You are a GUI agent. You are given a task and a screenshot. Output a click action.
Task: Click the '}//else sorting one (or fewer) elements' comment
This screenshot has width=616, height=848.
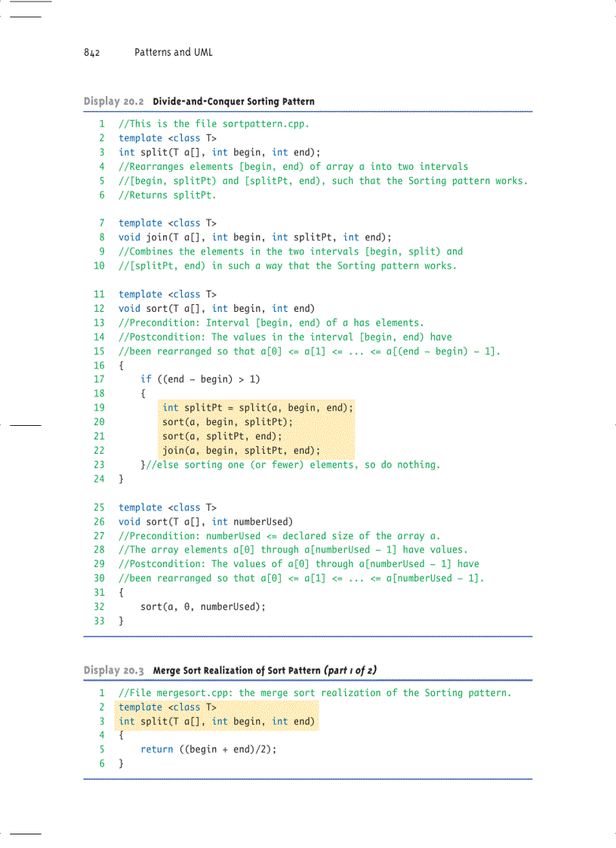(x=290, y=465)
